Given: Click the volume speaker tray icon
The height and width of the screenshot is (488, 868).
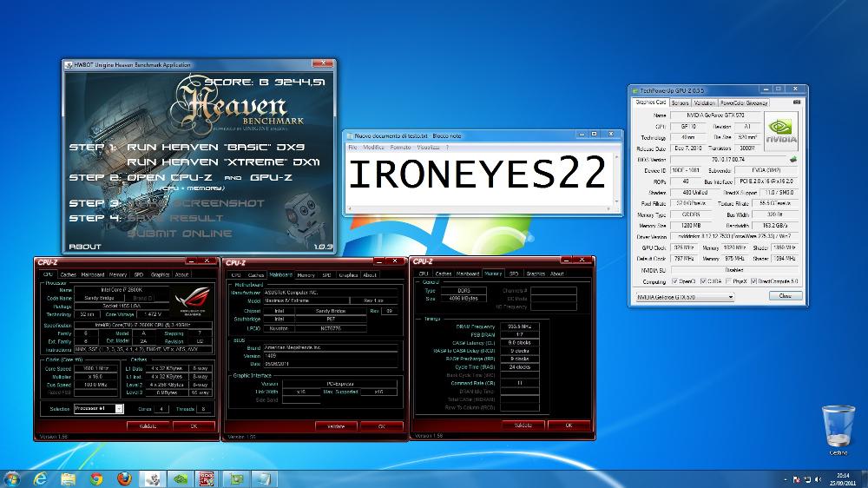Looking at the screenshot, I should (818, 479).
